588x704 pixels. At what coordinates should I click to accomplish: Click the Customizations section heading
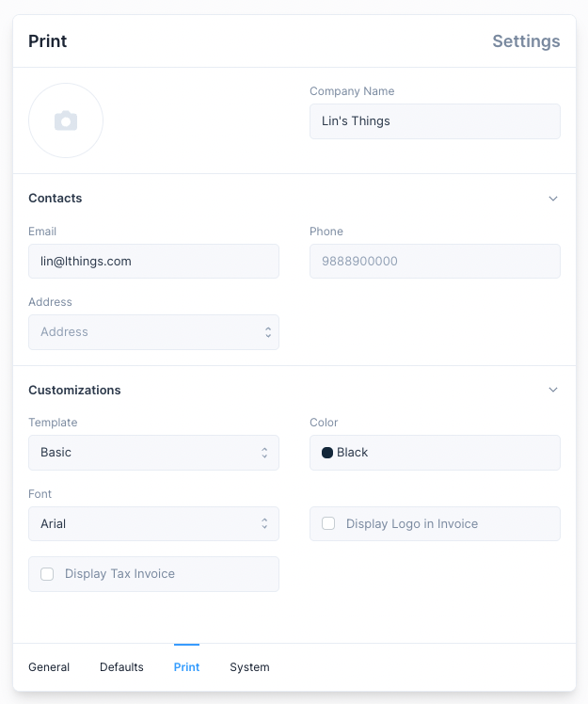click(74, 390)
